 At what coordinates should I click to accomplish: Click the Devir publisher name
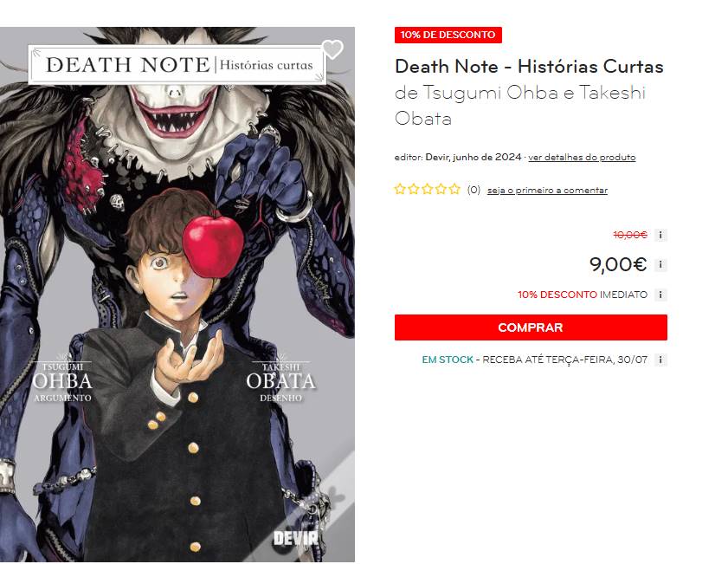click(437, 157)
